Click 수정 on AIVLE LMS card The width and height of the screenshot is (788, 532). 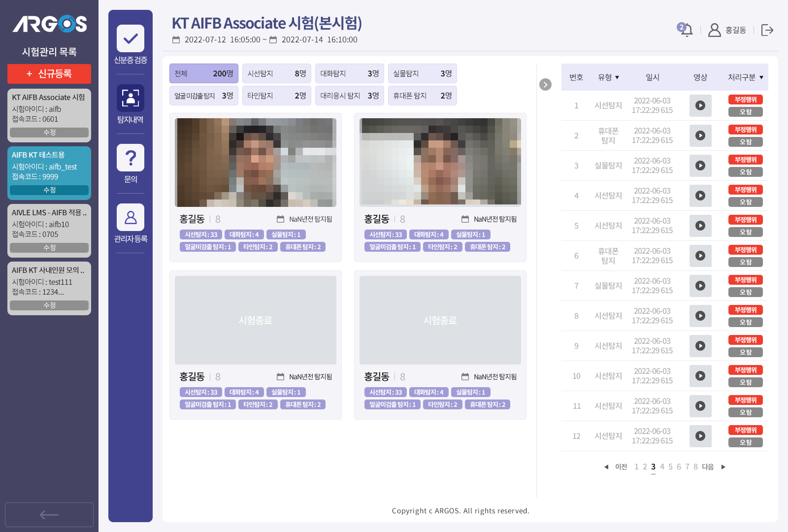pos(49,248)
